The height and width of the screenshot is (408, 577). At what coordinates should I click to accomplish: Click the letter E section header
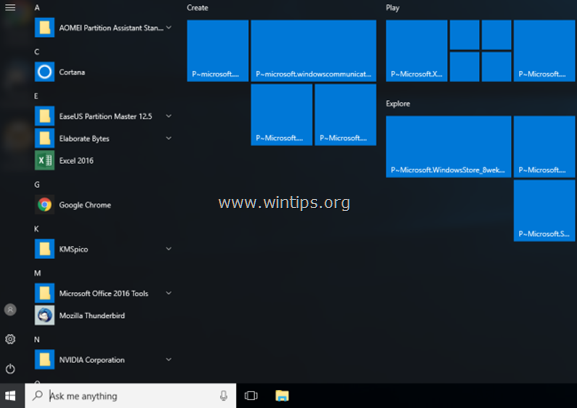(36, 96)
